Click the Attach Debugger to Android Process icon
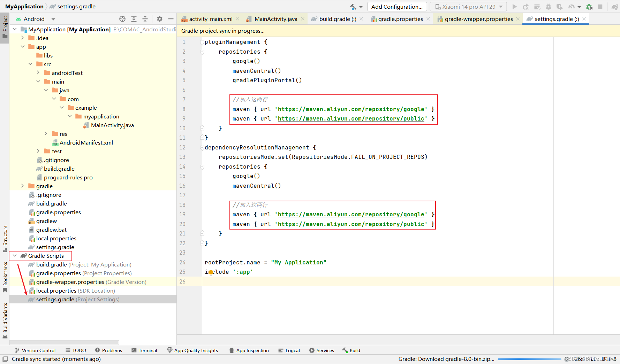Viewport: 620px width, 364px height. coord(589,7)
